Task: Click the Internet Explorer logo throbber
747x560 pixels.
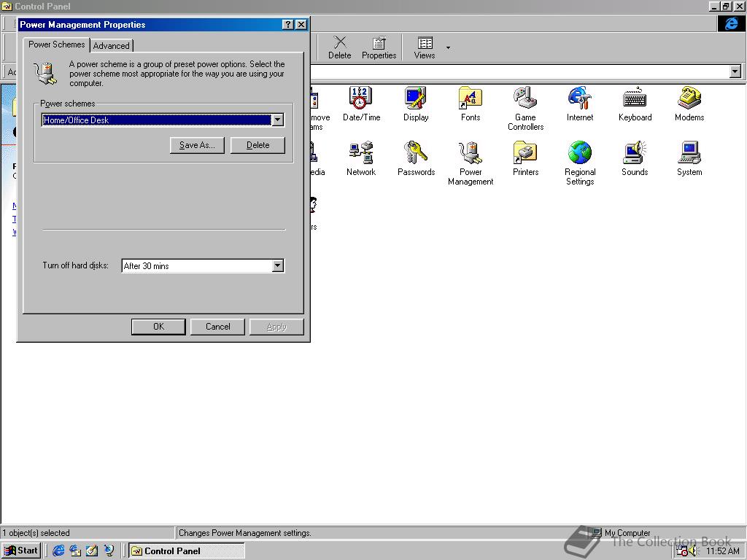Action: [731, 23]
